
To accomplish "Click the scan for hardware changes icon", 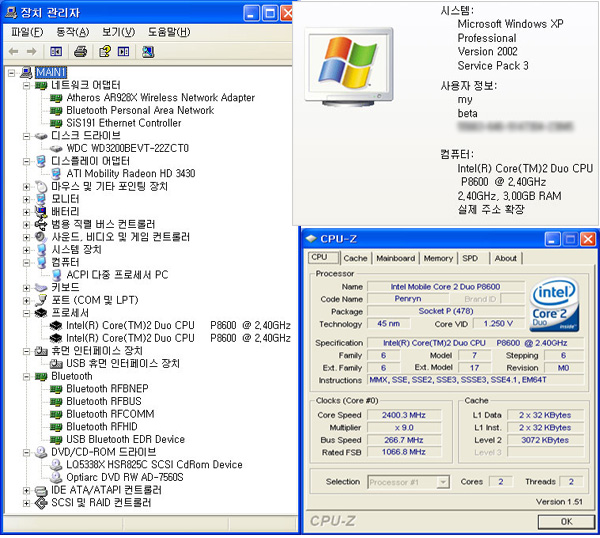I will [148, 52].
